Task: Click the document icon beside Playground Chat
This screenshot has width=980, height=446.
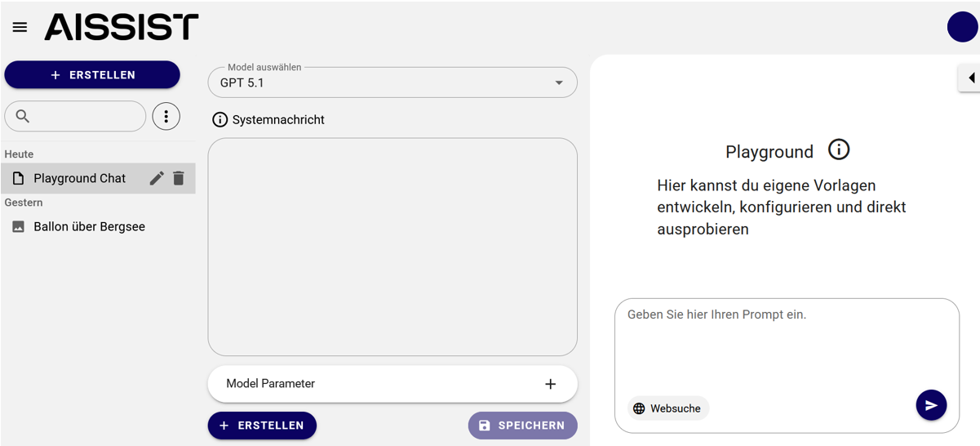Action: [18, 178]
